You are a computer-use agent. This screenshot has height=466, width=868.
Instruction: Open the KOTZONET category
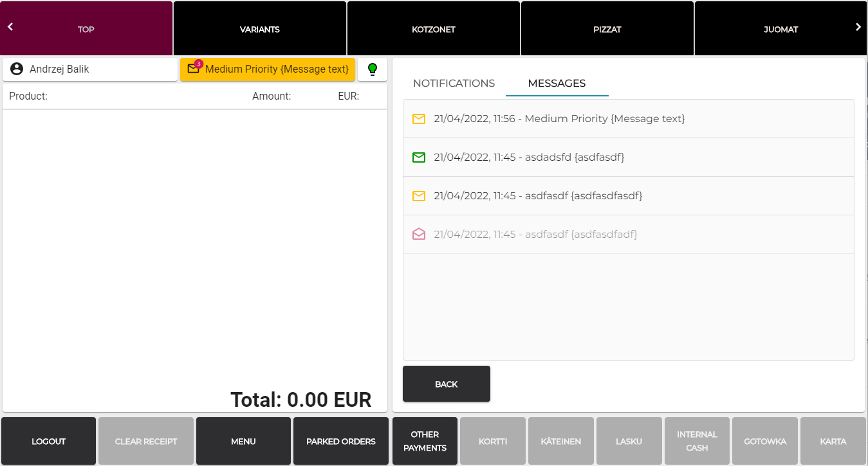tap(433, 30)
